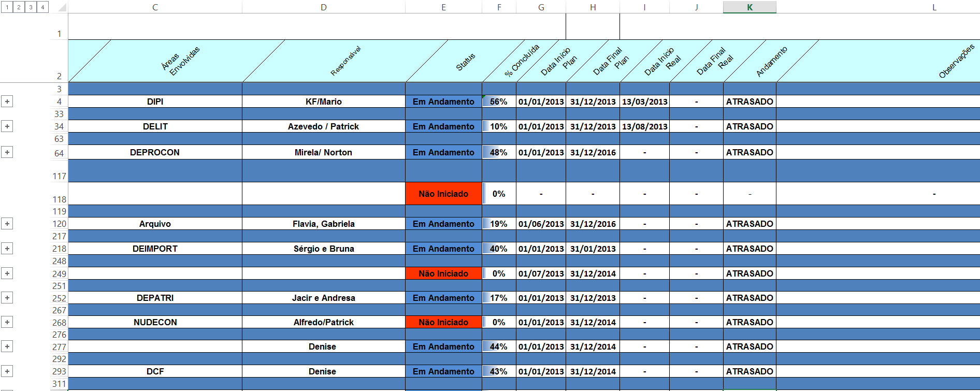Select the 'Azevedo / Patrick' cell
This screenshot has height=391, width=980.
324,126
